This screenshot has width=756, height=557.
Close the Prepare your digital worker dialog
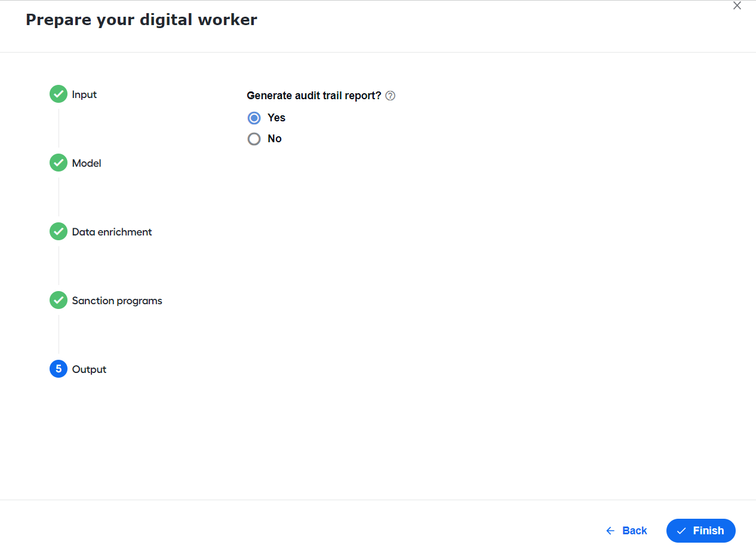click(x=737, y=6)
